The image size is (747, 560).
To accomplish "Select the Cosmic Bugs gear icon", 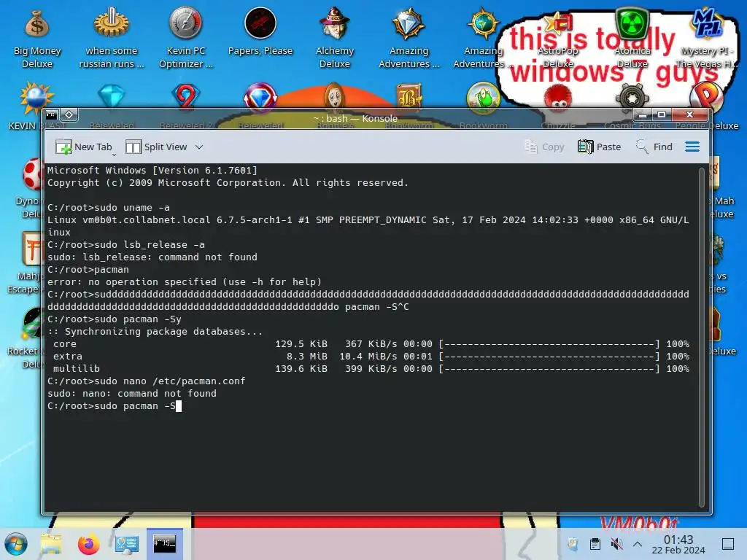I will [x=632, y=97].
